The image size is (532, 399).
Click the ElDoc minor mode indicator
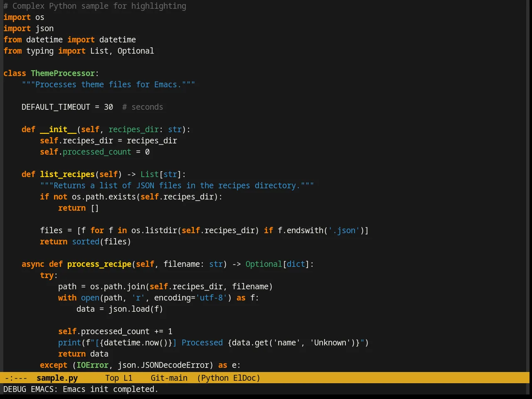(244, 378)
